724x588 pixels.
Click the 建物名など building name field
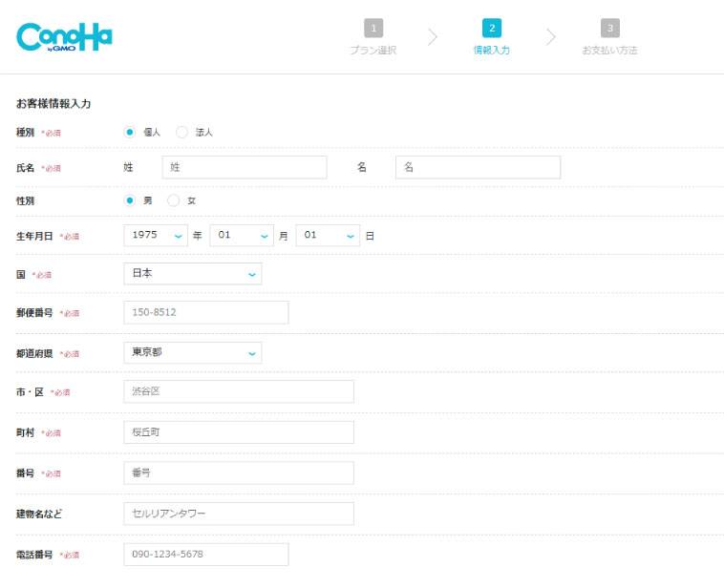click(x=239, y=514)
